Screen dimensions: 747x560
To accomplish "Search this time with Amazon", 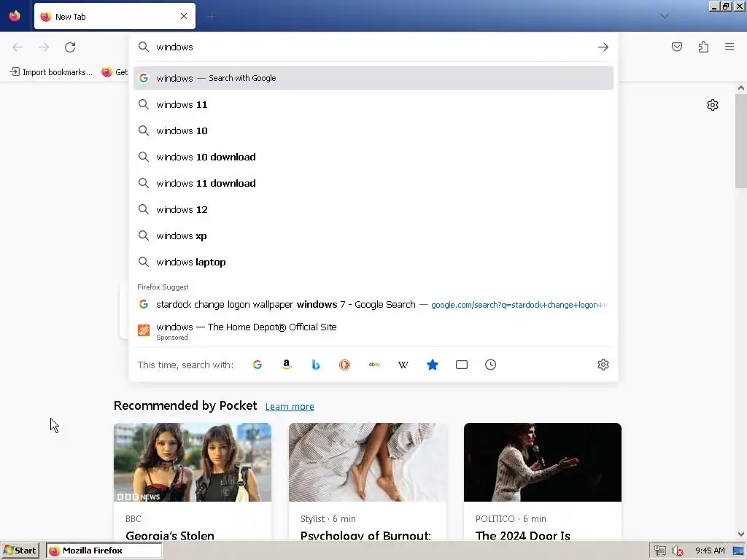I will tap(286, 365).
